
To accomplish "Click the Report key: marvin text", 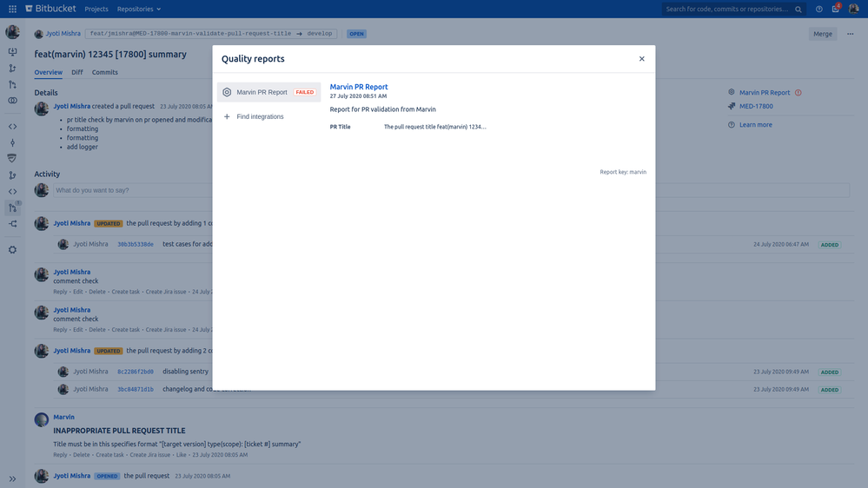I will [x=623, y=172].
